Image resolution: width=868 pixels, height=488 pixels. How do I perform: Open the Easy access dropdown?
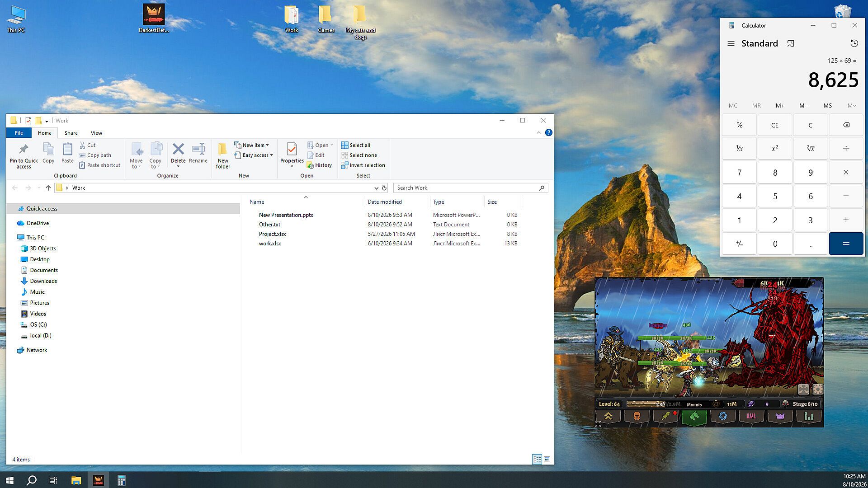pos(254,155)
